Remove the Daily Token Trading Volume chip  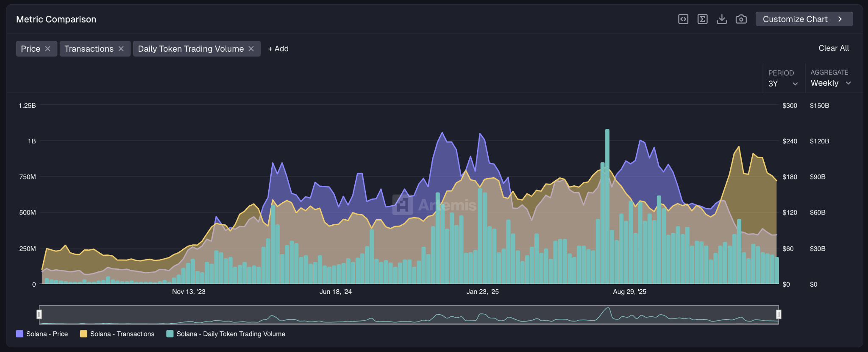(251, 49)
